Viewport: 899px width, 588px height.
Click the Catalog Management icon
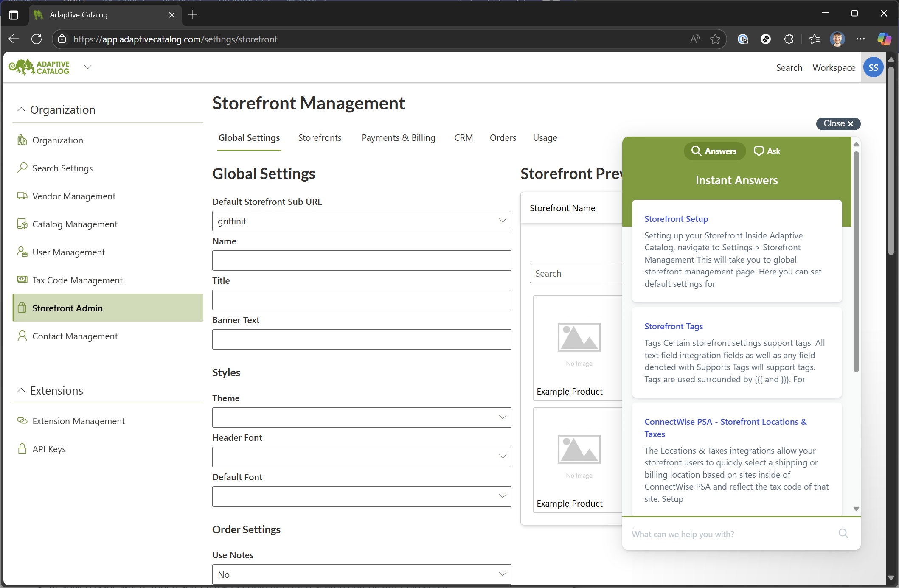coord(22,224)
